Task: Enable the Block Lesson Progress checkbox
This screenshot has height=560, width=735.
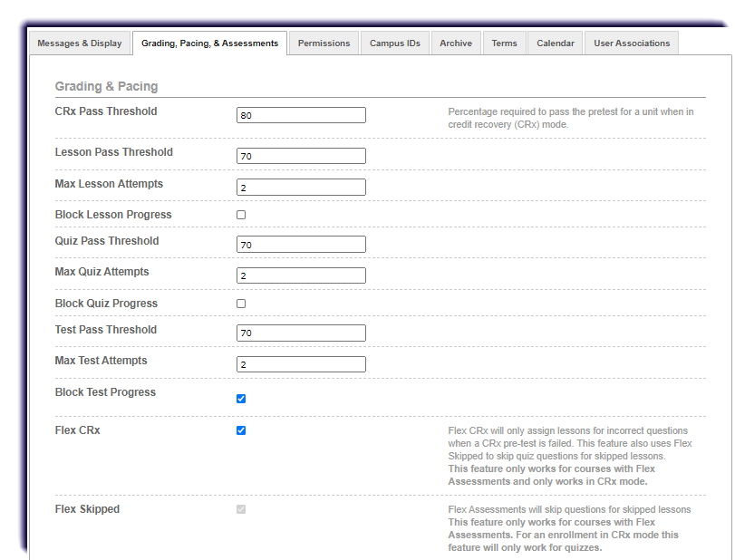Action: coord(240,214)
